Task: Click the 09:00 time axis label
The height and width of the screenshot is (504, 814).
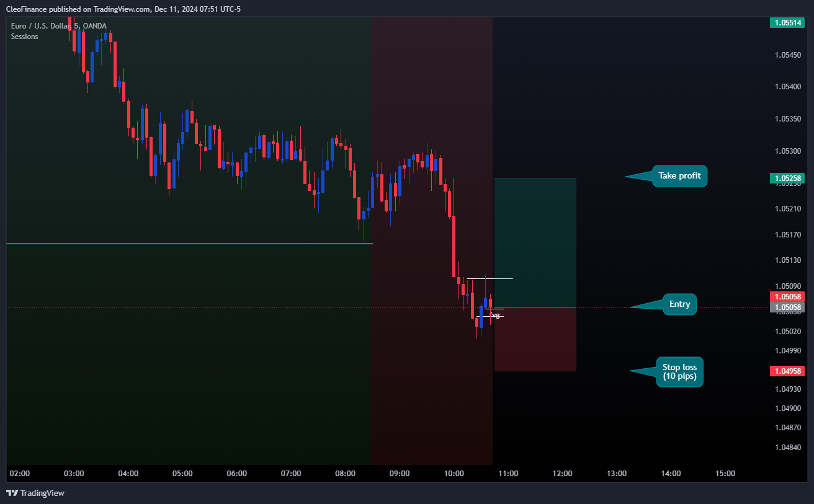Action: [400, 474]
